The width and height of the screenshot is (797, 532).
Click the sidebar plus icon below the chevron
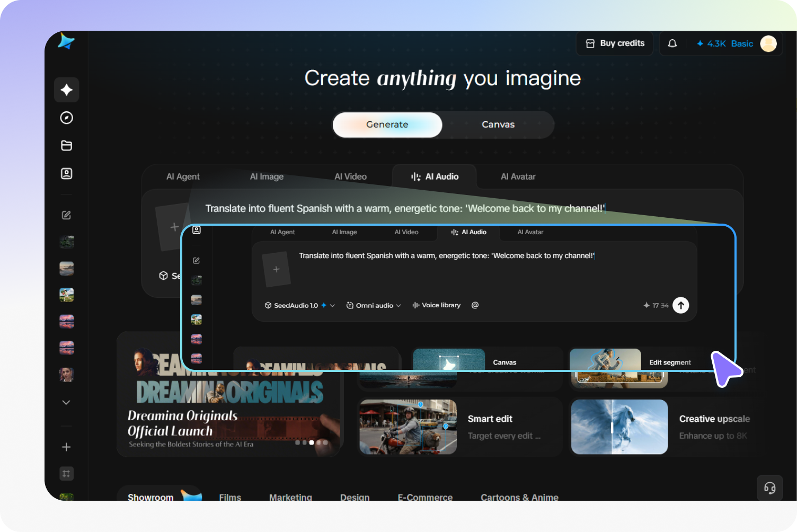tap(66, 447)
